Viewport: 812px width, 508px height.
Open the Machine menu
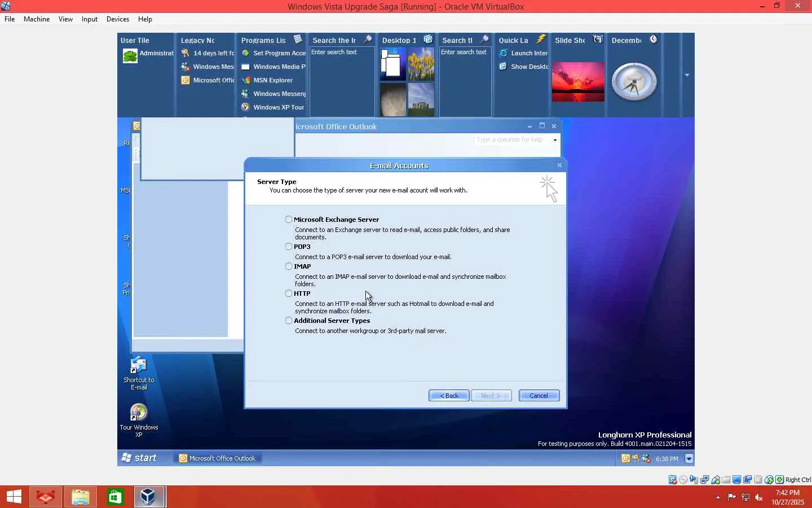coord(37,19)
